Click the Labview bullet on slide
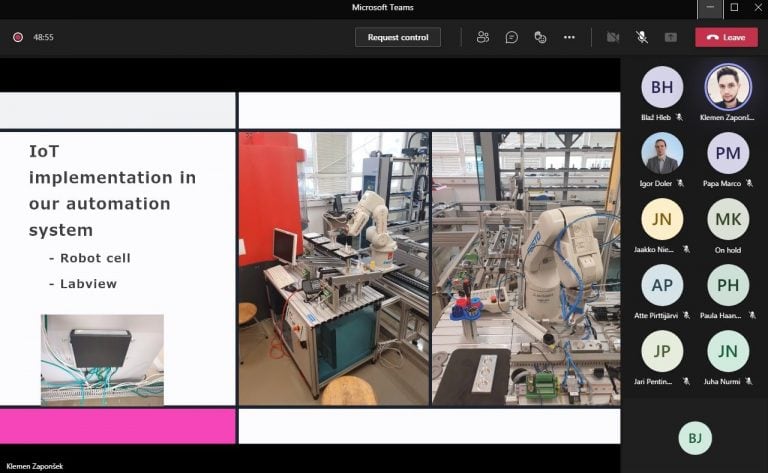 coord(83,284)
